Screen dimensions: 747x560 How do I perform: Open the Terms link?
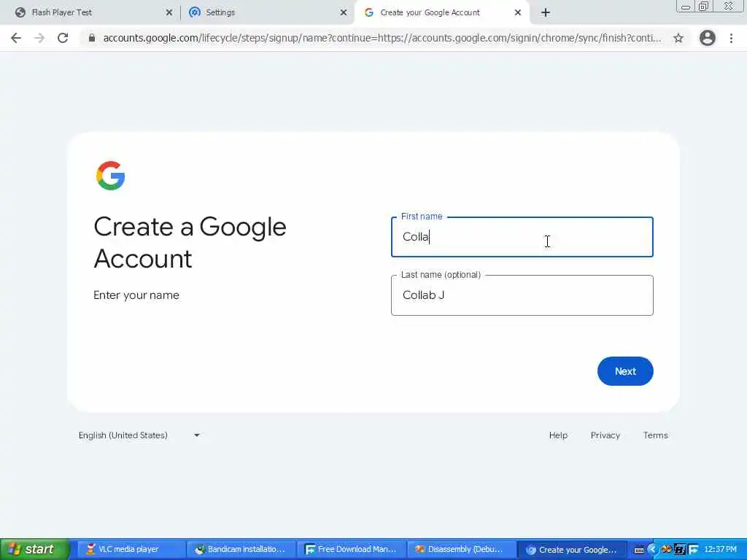[656, 435]
